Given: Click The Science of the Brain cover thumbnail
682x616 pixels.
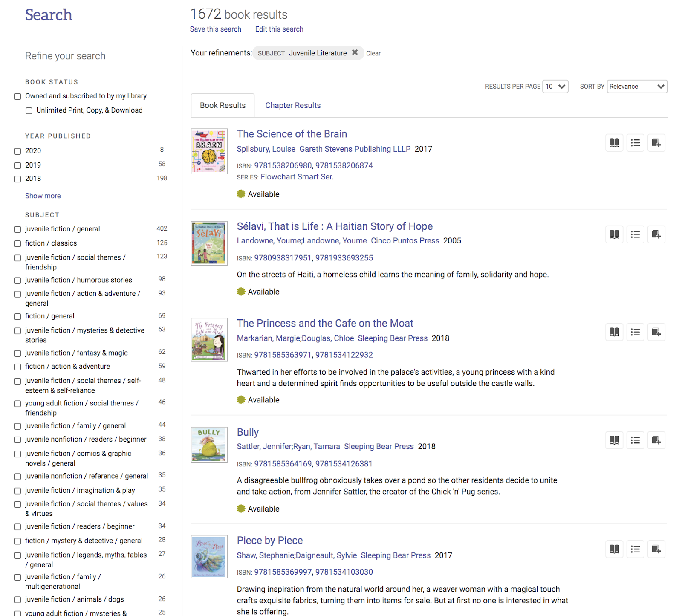Looking at the screenshot, I should [x=209, y=151].
